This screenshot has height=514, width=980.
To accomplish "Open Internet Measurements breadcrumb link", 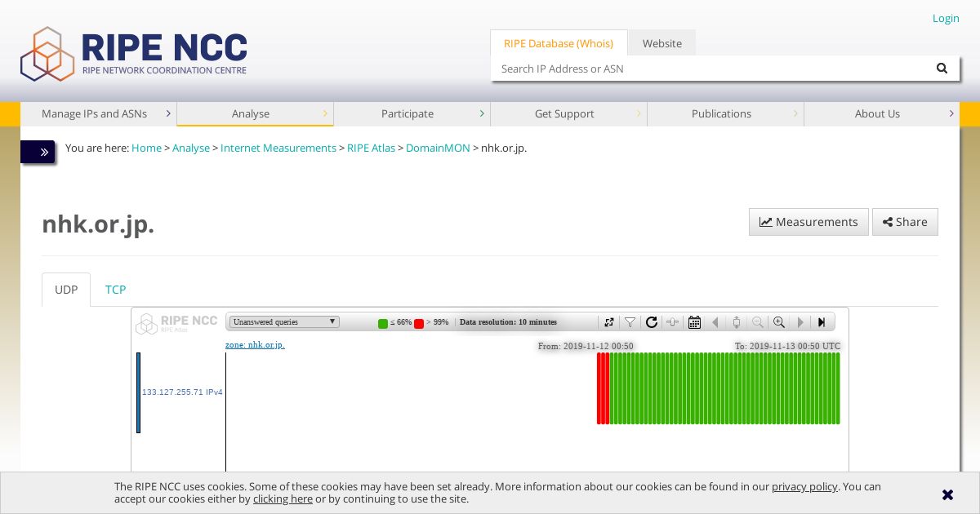I will (278, 148).
